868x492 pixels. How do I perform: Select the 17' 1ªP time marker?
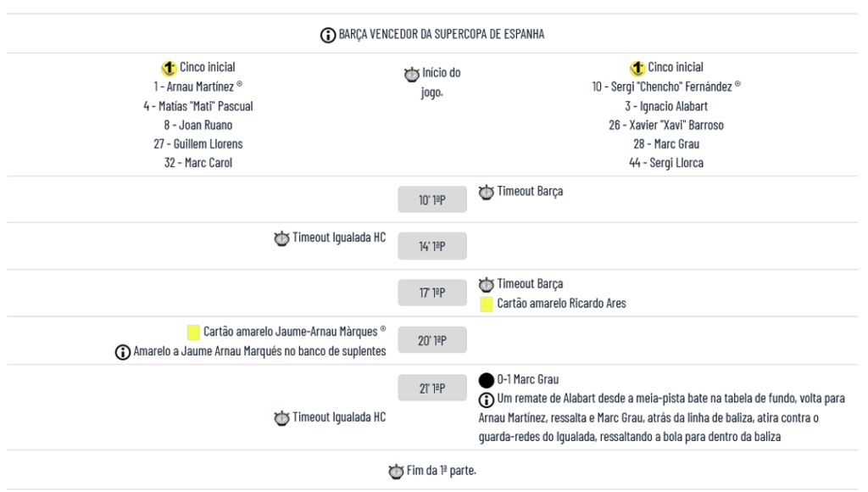432,294
